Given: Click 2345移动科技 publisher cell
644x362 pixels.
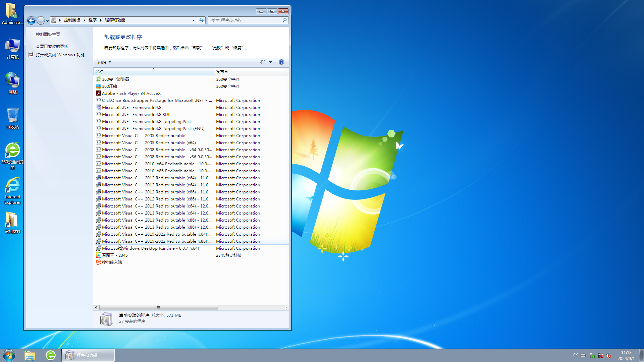Looking at the screenshot, I should [x=228, y=255].
